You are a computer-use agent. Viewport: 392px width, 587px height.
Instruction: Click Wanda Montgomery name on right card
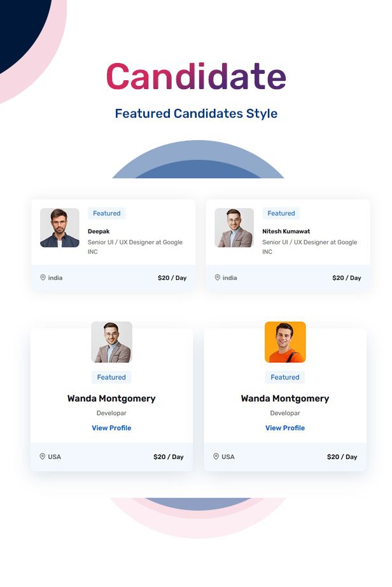(x=285, y=399)
